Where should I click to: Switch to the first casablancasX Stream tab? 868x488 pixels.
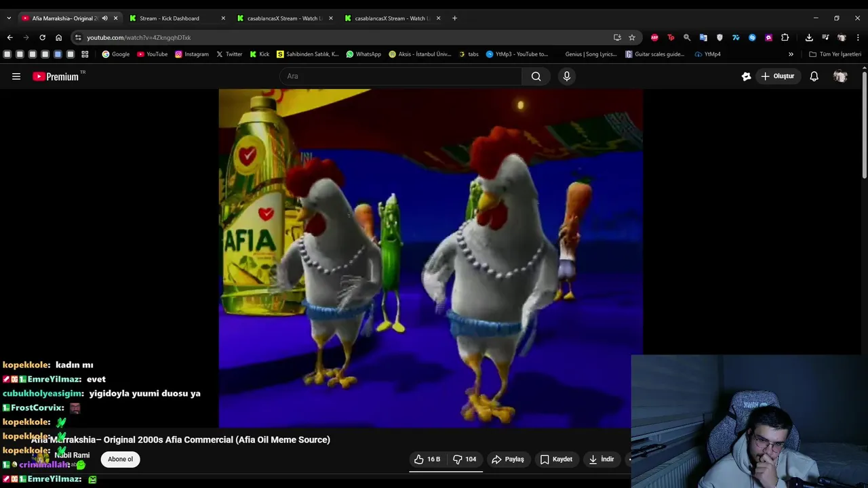pos(285,18)
